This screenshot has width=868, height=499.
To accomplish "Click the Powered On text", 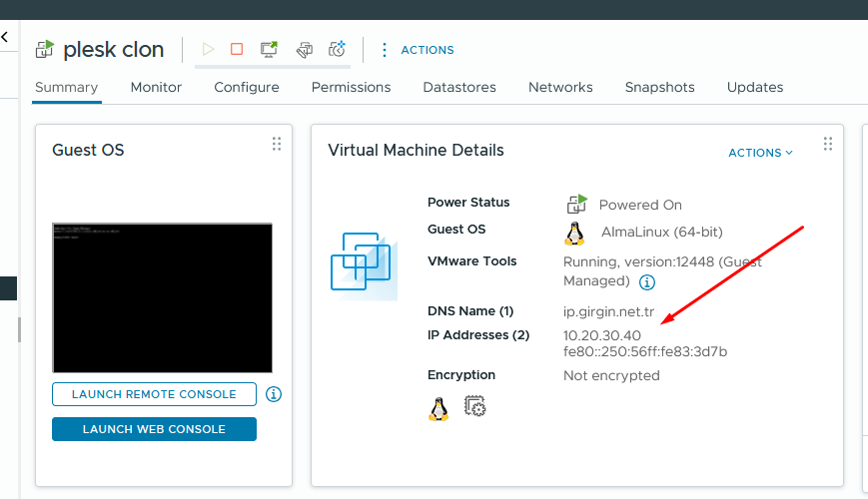I will [640, 205].
